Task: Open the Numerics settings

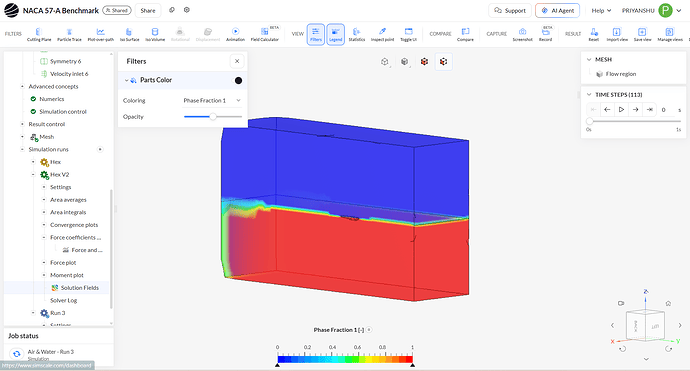Action: click(x=51, y=99)
